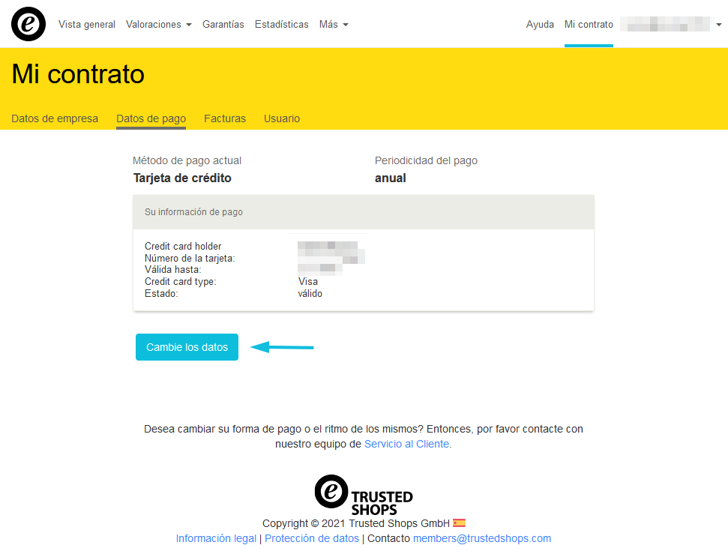
Task: Click the 'Credit card type:' label
Action: (x=180, y=281)
